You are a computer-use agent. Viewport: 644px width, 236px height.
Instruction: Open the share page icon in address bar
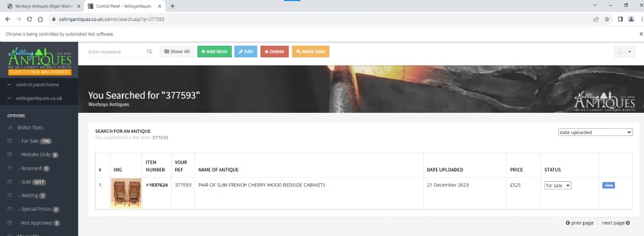(596, 19)
